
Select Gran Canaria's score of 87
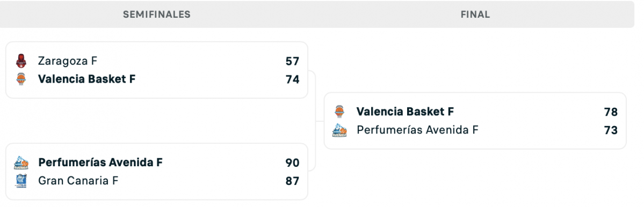(292, 181)
